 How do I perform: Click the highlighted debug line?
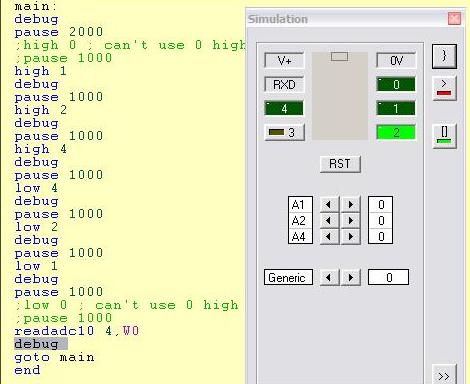point(41,344)
